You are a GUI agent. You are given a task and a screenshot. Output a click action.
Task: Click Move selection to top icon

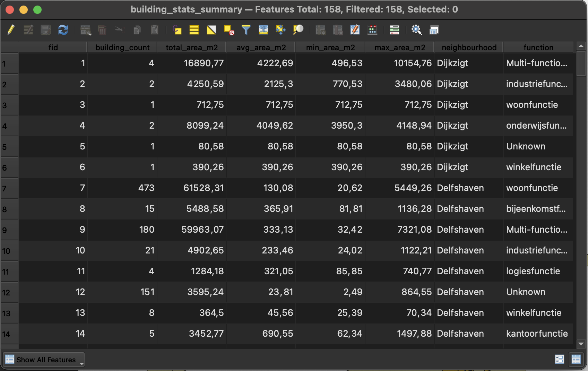263,30
